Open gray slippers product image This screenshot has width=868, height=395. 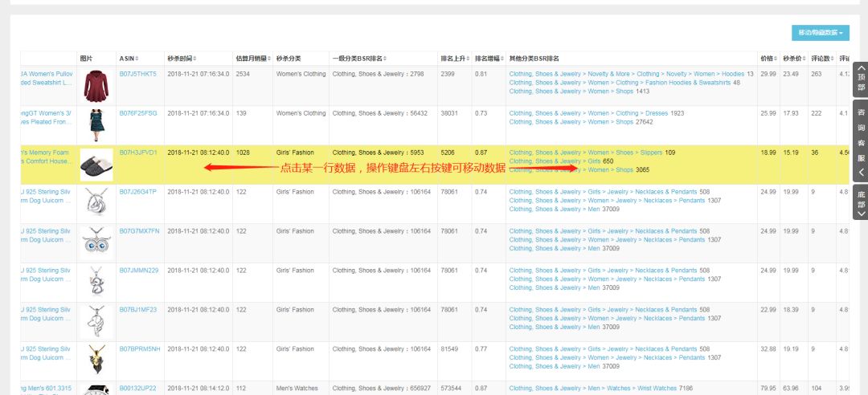pyautogui.click(x=96, y=165)
